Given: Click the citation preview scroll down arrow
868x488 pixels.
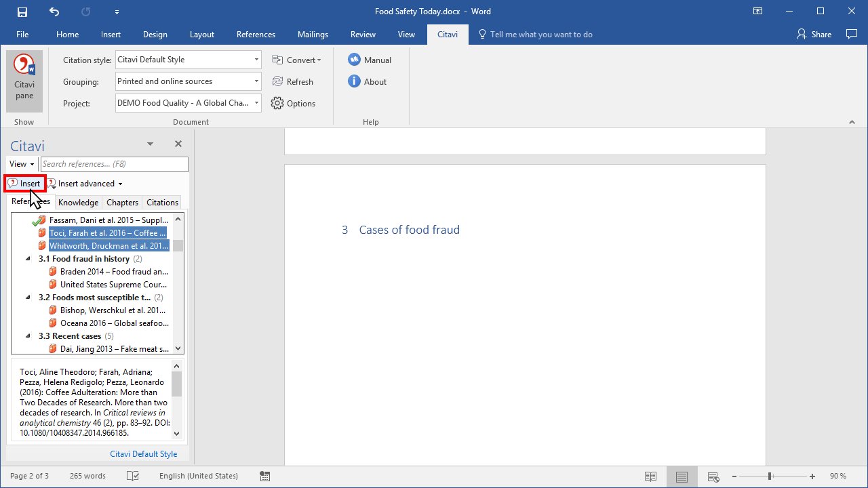Looking at the screenshot, I should pos(177,433).
